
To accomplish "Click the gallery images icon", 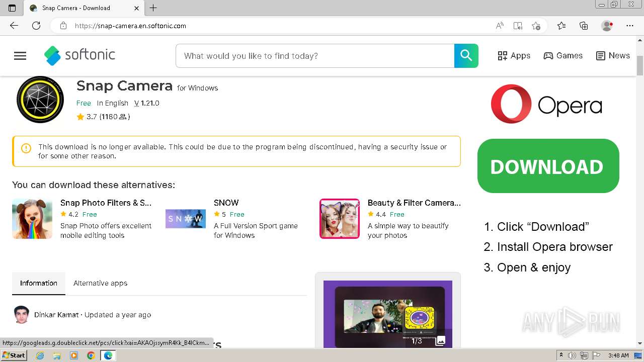I will pos(440,341).
